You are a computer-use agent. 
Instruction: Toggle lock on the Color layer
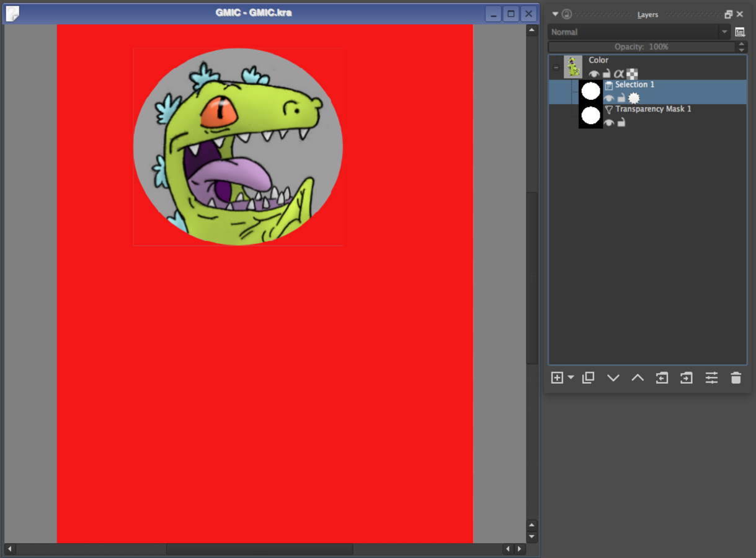tap(607, 74)
